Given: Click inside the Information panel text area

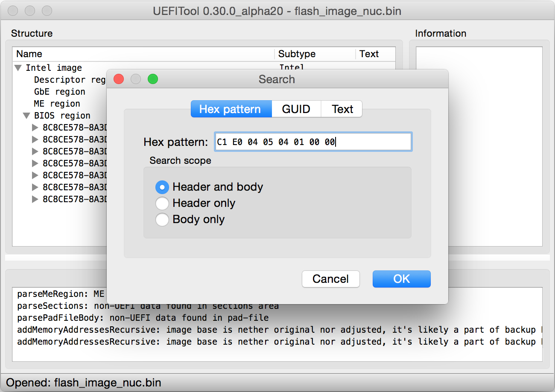Looking at the screenshot, I should coord(479,146).
